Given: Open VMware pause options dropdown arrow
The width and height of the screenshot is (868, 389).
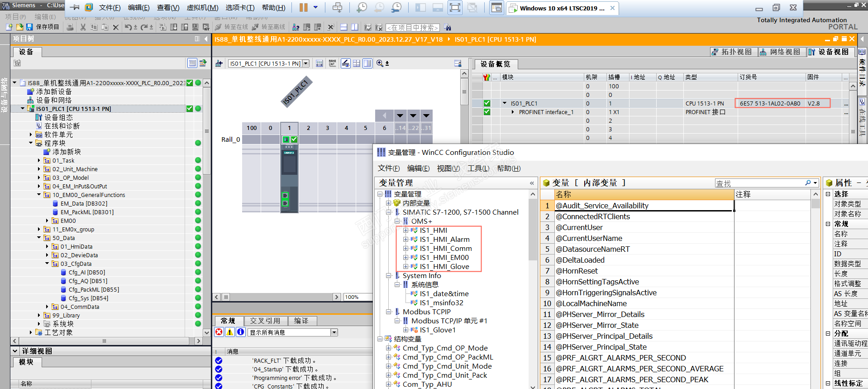Looking at the screenshot, I should pyautogui.click(x=315, y=7).
